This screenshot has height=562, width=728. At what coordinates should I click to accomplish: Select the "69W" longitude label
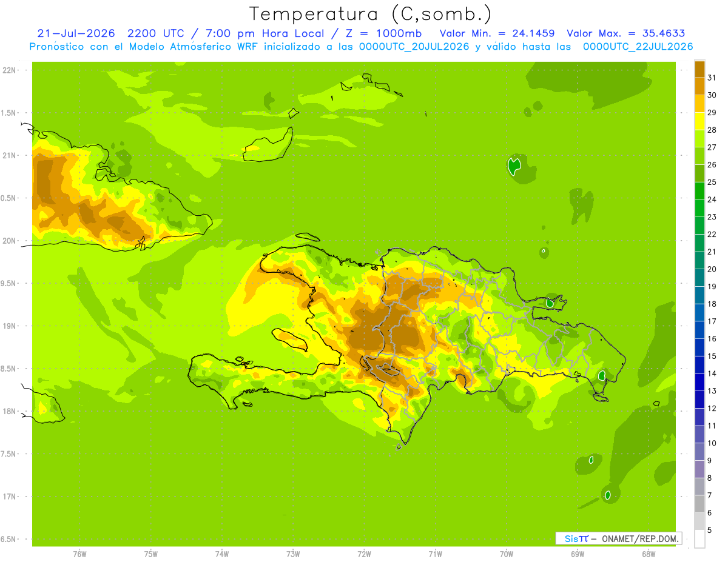pyautogui.click(x=577, y=554)
